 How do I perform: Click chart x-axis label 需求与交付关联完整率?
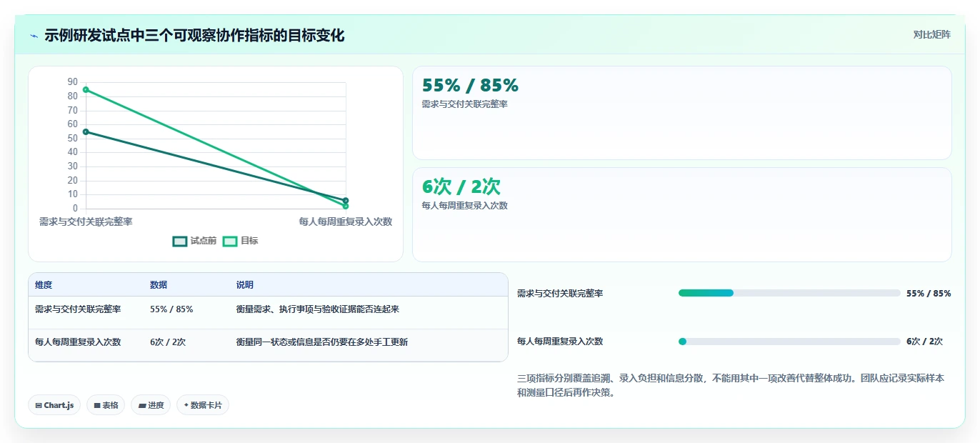(86, 221)
